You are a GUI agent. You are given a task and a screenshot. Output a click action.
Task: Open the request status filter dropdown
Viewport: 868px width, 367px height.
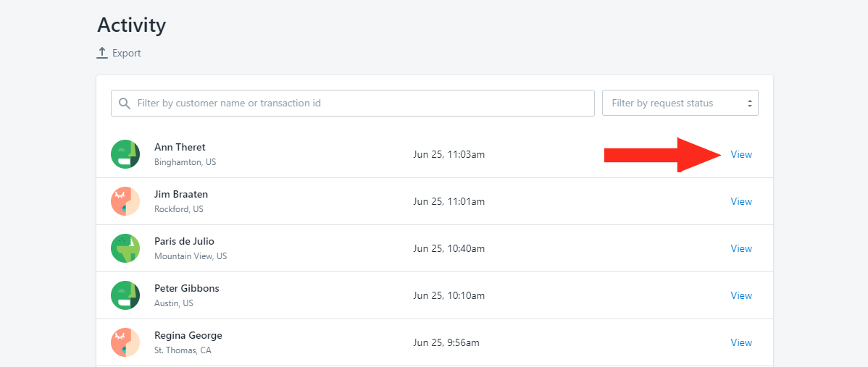point(680,104)
